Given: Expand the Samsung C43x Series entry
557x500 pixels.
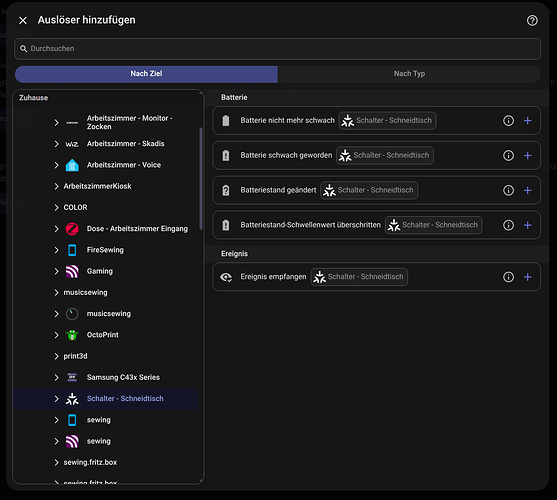Looking at the screenshot, I should pos(56,377).
